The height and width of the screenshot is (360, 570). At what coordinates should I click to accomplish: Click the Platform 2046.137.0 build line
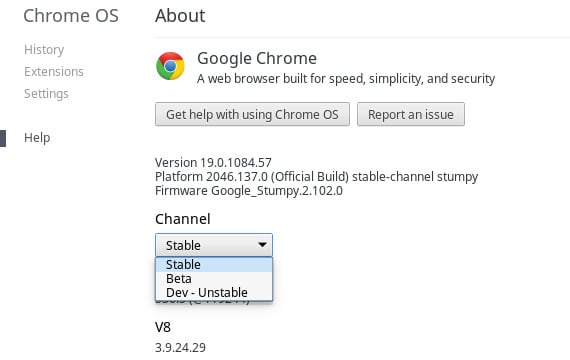(x=316, y=177)
